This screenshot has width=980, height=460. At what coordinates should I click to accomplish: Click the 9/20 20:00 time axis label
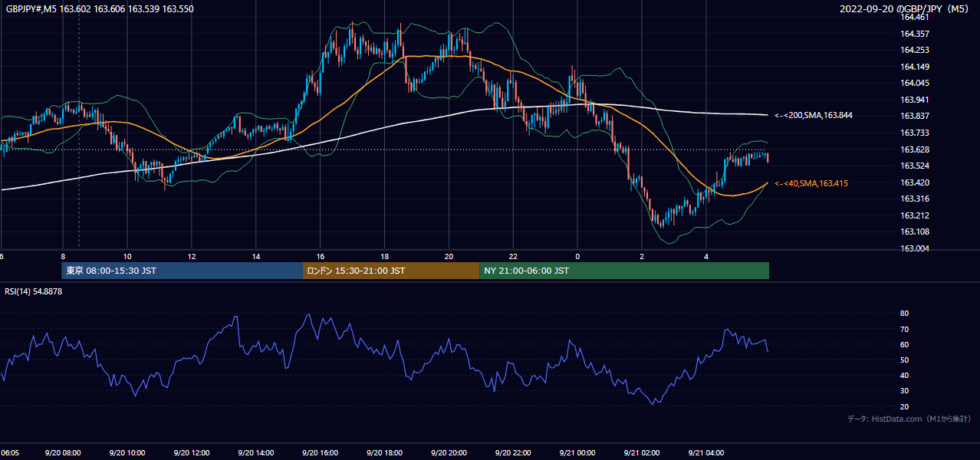tap(449, 453)
